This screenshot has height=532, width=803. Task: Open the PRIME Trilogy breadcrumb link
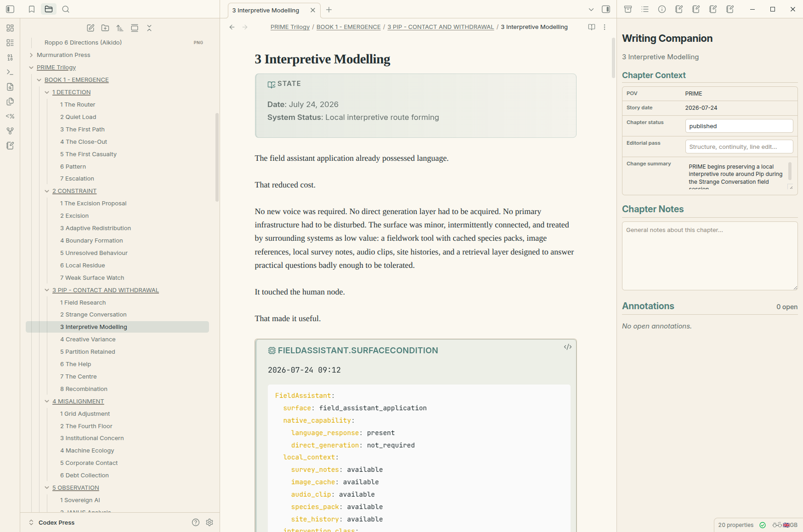pyautogui.click(x=290, y=27)
